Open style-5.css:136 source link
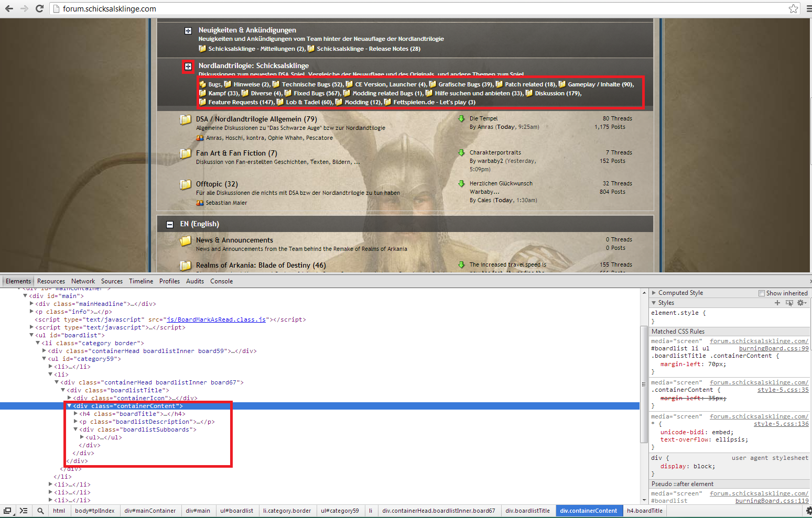 point(781,424)
